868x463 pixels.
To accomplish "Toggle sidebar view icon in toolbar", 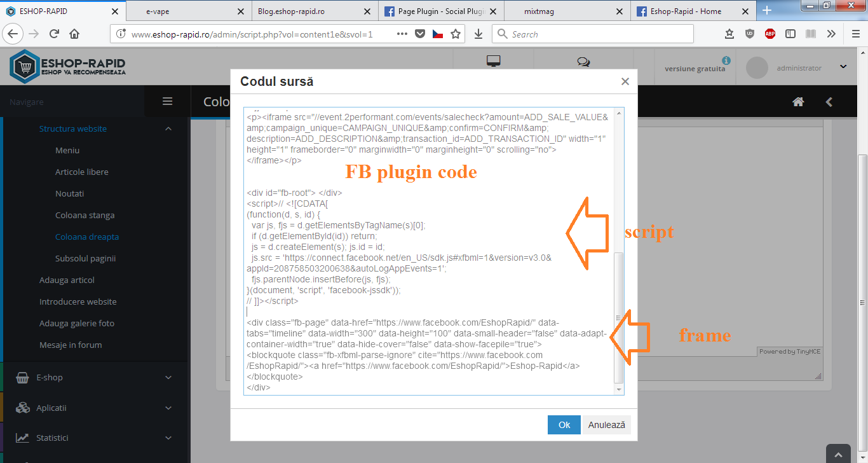I will pos(790,34).
